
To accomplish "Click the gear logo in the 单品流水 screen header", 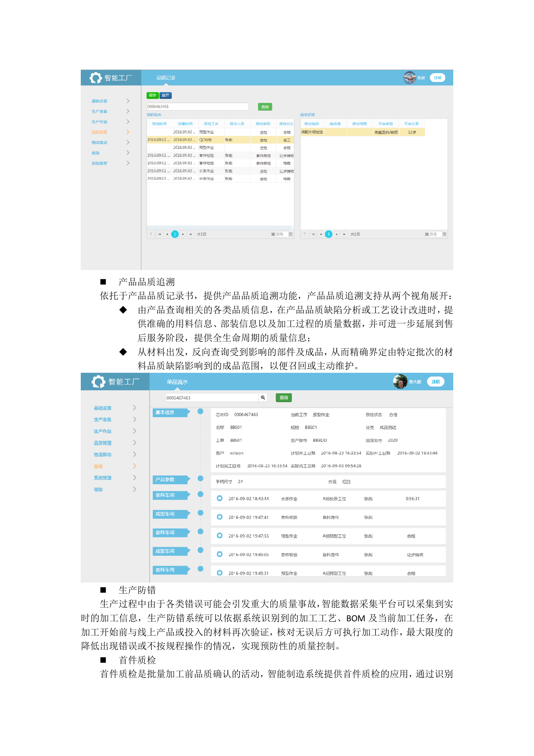I will coord(99,382).
